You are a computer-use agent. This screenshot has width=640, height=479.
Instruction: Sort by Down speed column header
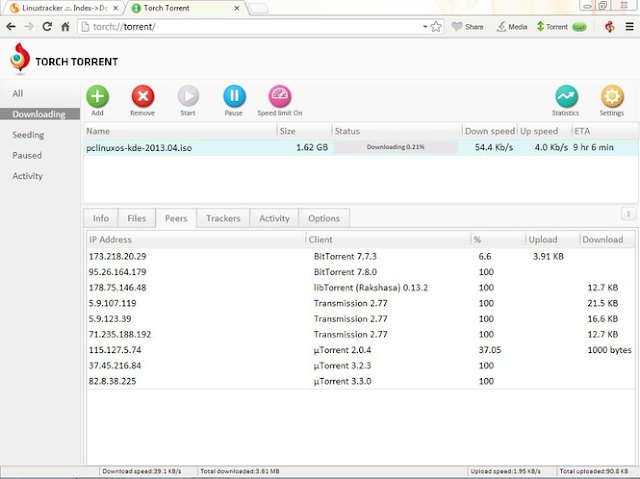[490, 131]
